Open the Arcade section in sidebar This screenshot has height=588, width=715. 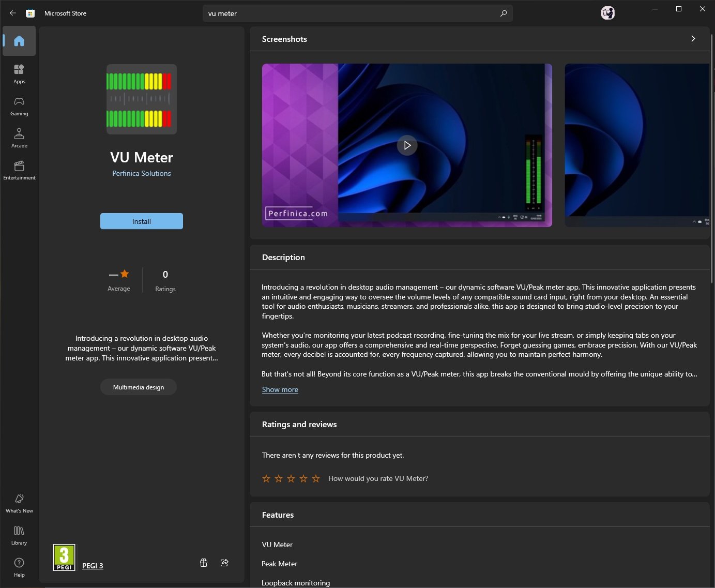point(19,138)
